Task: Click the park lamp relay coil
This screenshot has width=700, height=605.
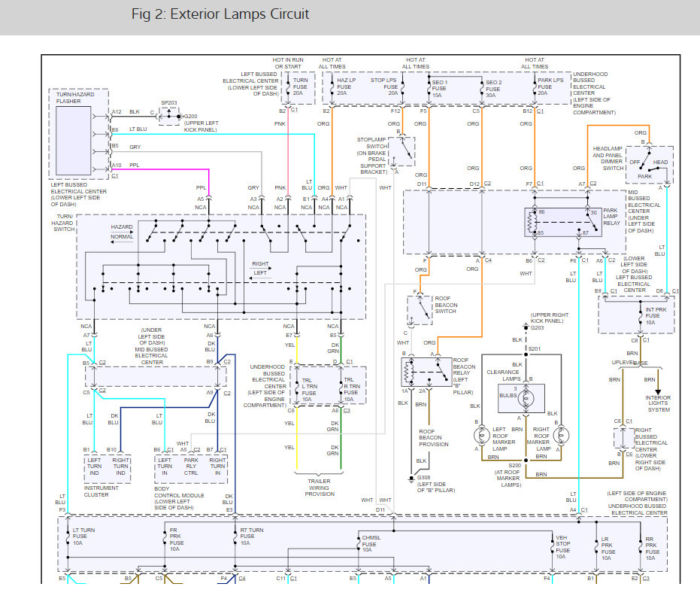Action: coord(532,223)
